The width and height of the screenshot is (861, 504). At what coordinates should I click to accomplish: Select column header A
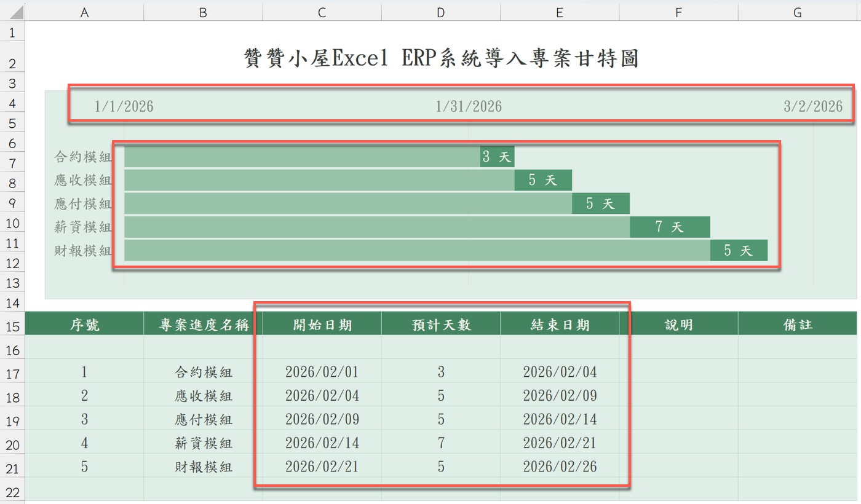tap(84, 12)
